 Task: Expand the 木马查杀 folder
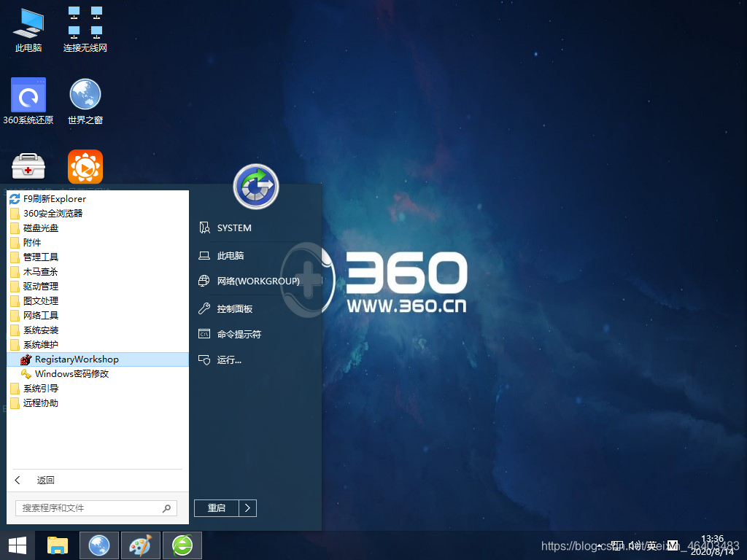(98, 271)
